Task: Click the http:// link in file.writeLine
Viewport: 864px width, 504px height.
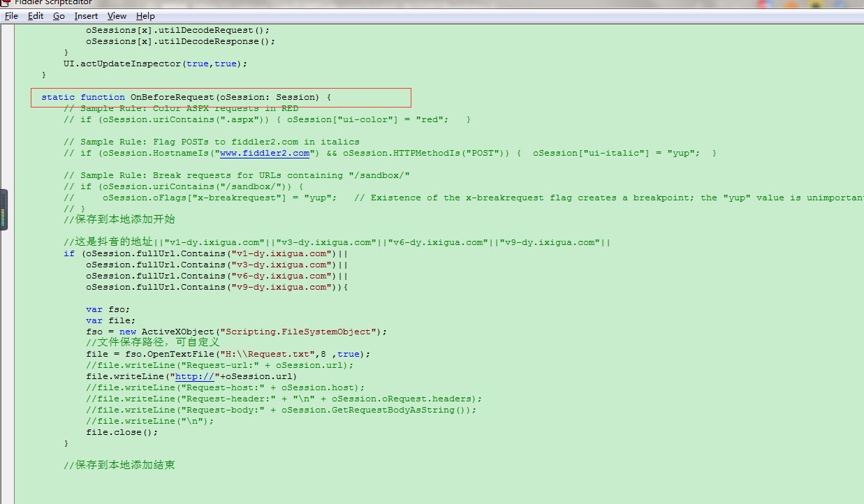Action: [194, 376]
